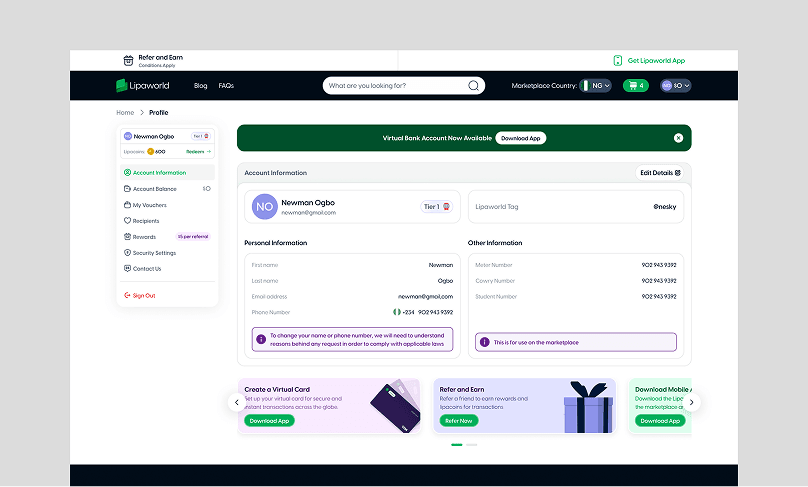Screen dimensions: 808x487
Task: Show next promo card with right arrow
Action: 692,402
